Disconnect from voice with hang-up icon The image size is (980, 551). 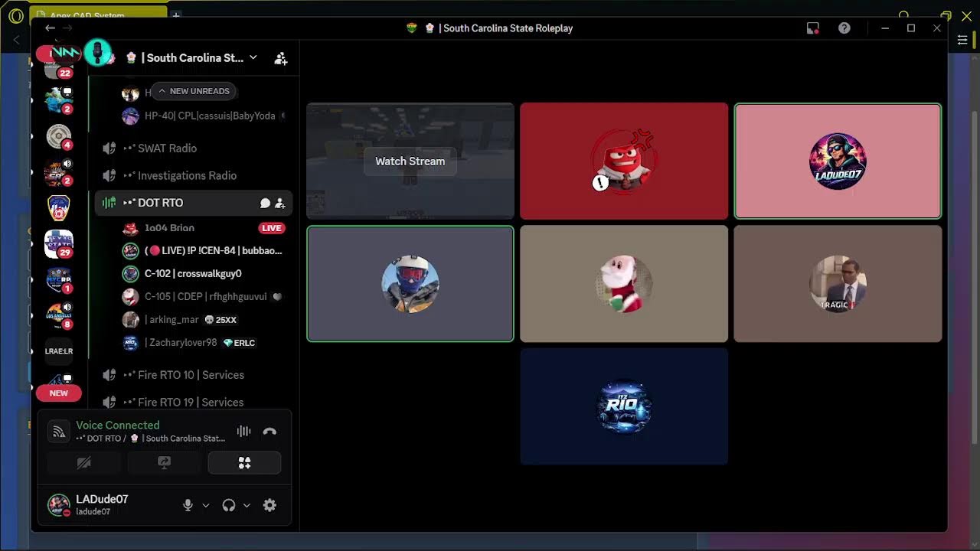click(x=269, y=431)
